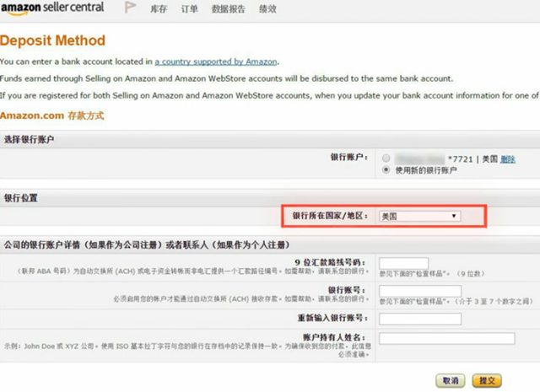Screen dimensions: 540x392
Task: Select the John Doe 示例 help text
Action: pos(187,350)
